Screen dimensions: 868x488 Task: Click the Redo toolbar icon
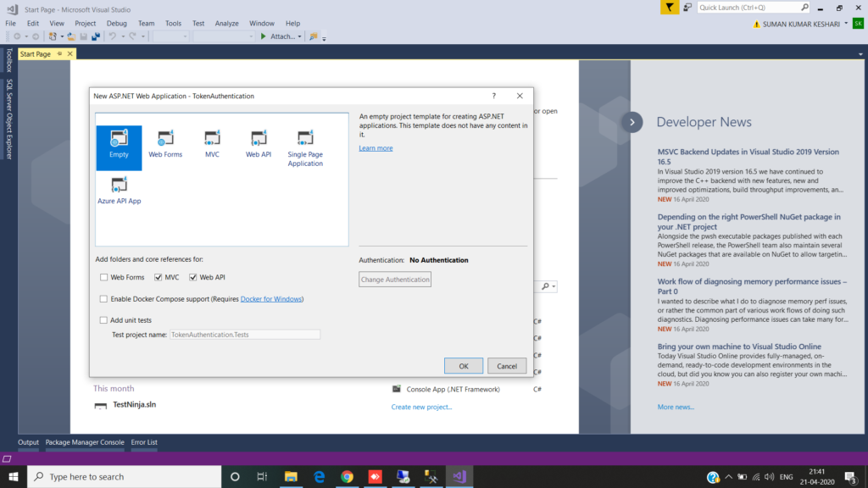click(132, 36)
